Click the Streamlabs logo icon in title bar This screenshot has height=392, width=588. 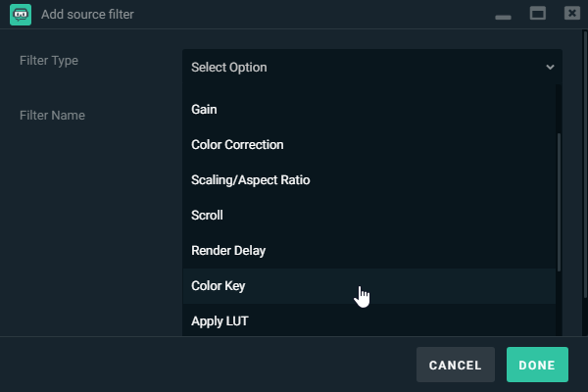click(x=20, y=14)
